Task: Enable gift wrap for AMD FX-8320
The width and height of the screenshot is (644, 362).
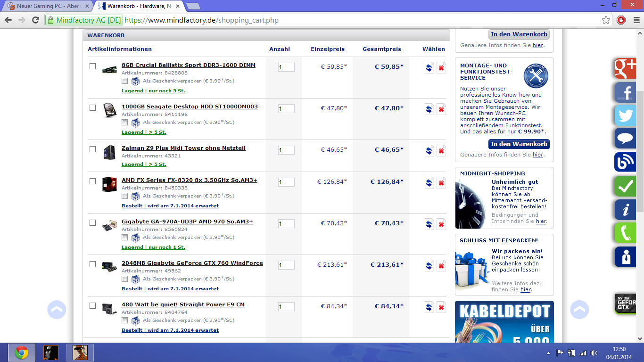Action: point(124,196)
